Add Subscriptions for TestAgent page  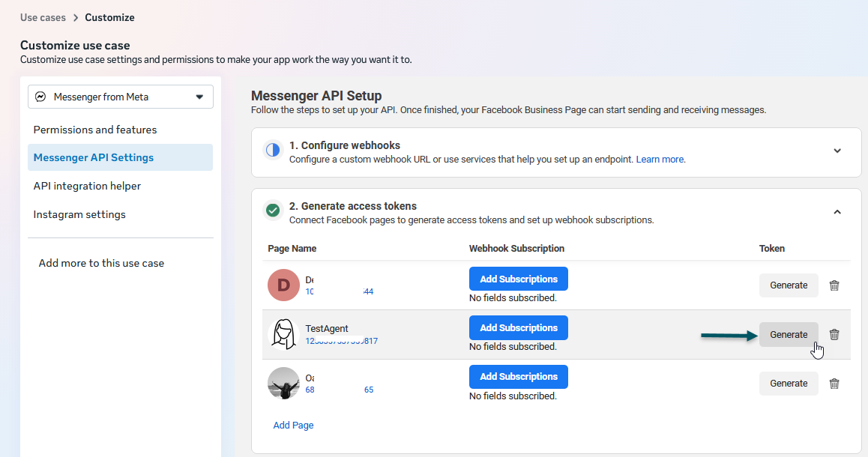[x=518, y=327]
